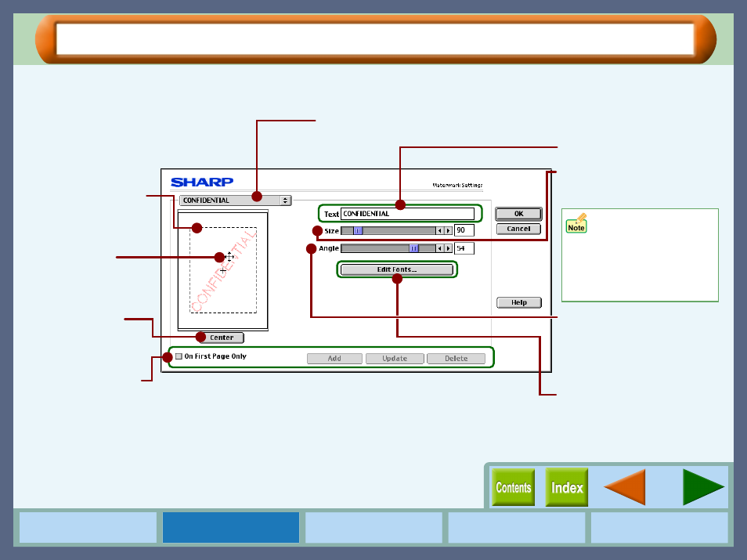Select the first light blue bottom tab
This screenshot has width=747, height=560.
88,527
